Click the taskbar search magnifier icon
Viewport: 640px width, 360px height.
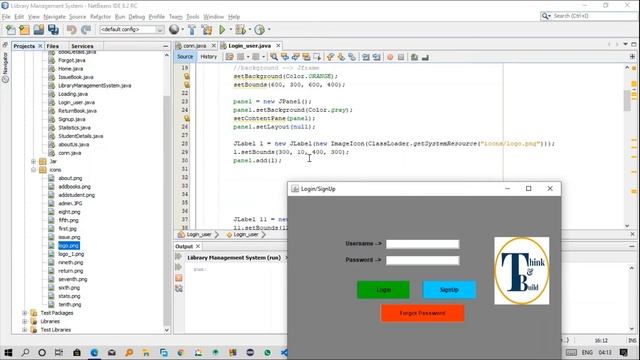pos(25,352)
